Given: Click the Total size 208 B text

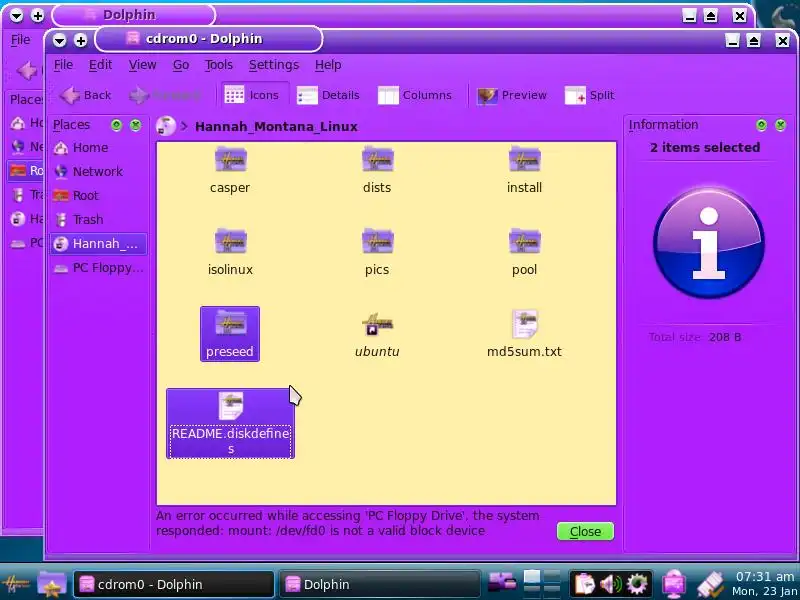Looking at the screenshot, I should coord(695,337).
